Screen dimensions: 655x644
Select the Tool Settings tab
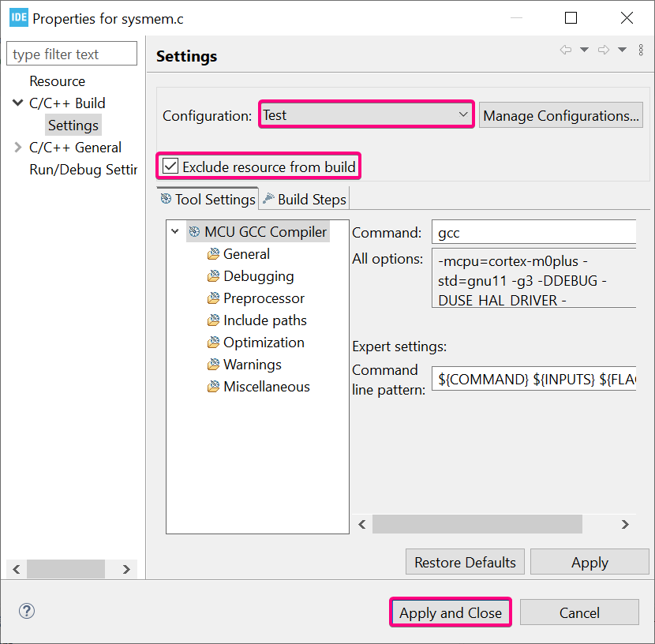click(x=208, y=200)
